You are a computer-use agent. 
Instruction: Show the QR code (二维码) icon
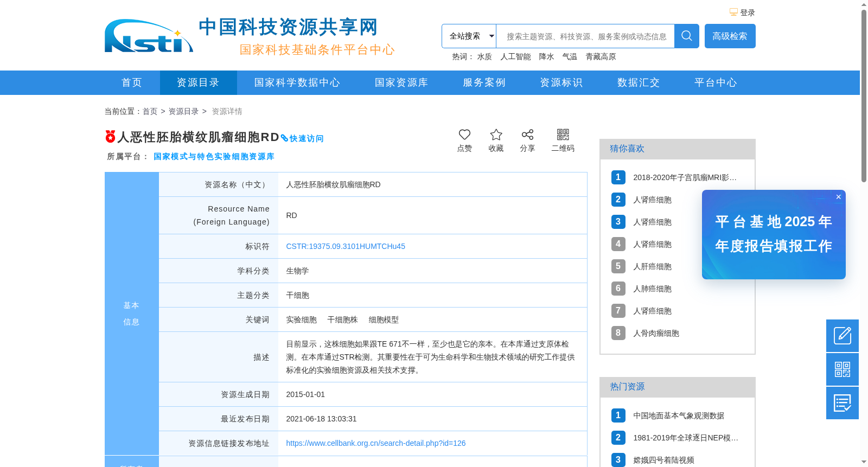coord(563,135)
